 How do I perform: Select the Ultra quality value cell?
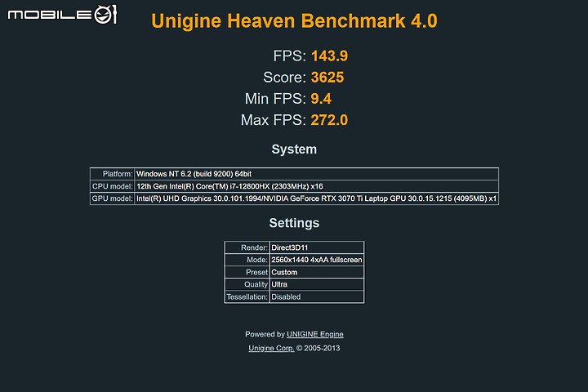(x=317, y=284)
